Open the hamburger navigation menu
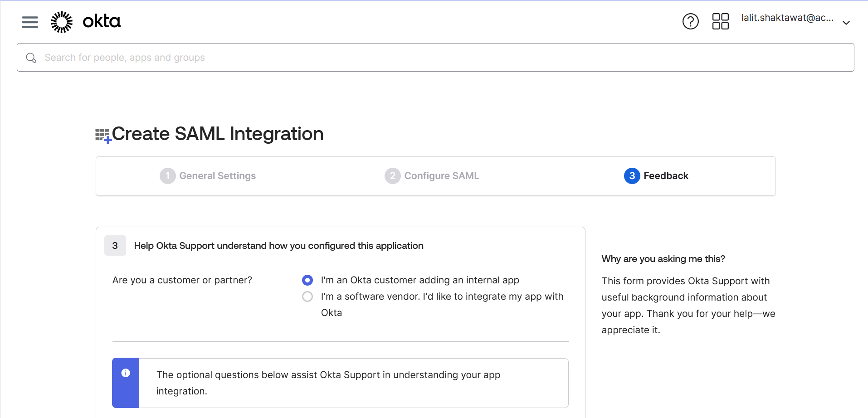This screenshot has height=418, width=868. (30, 22)
